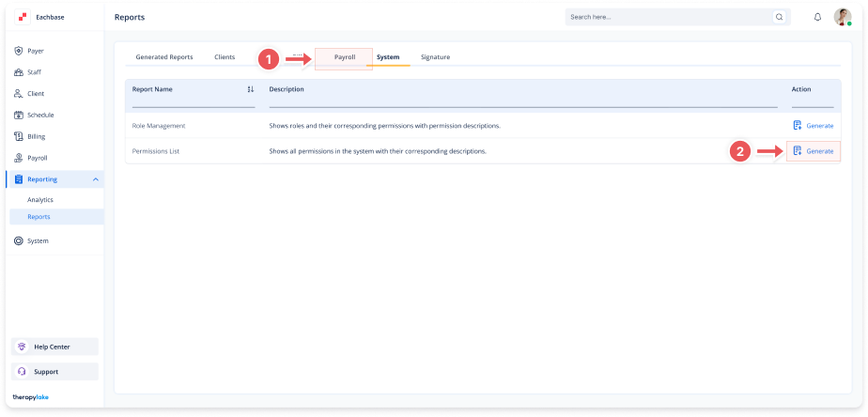Open the Help Center

pyautogui.click(x=54, y=347)
